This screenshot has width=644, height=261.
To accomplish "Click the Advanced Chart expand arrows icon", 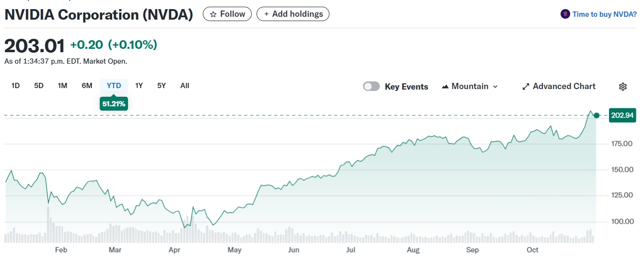I will pyautogui.click(x=526, y=87).
